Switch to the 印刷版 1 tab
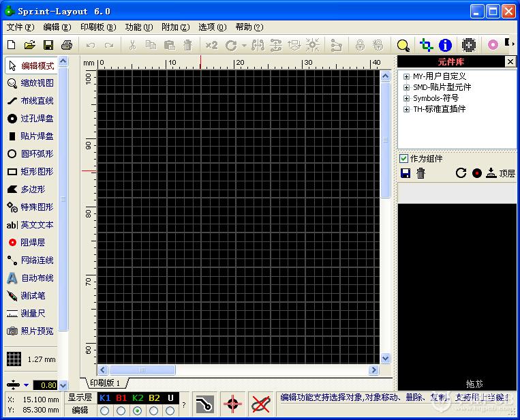This screenshot has width=520, height=420. coord(104,383)
